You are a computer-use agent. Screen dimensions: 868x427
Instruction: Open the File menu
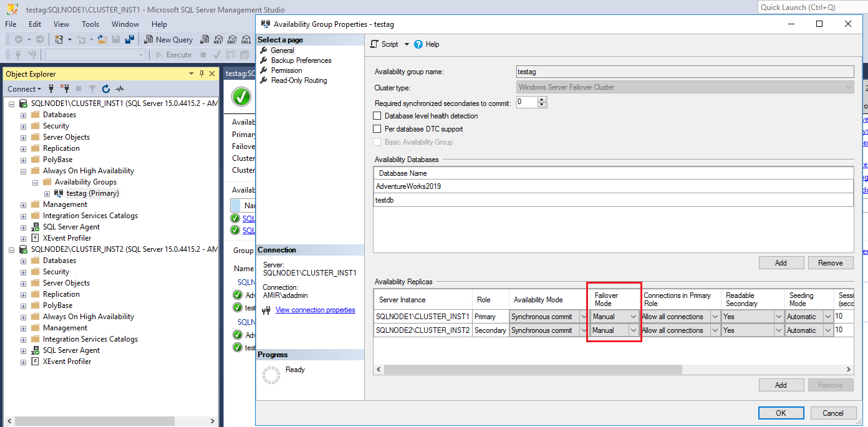pos(11,24)
